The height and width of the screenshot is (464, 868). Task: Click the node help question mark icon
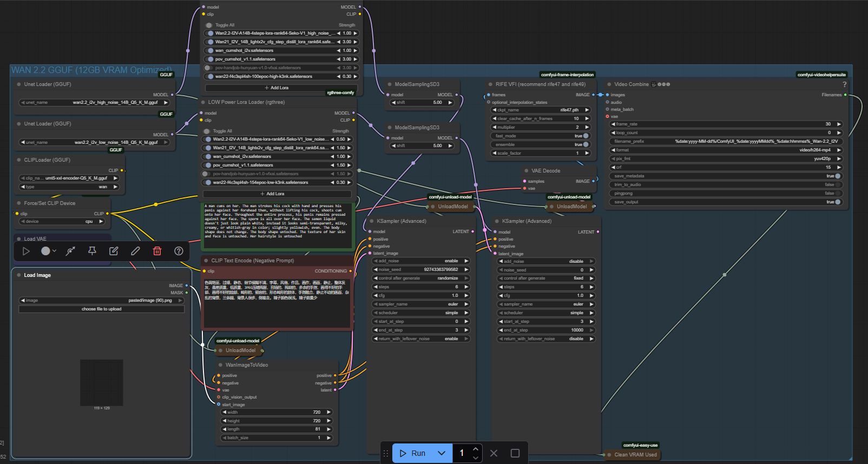coord(179,251)
